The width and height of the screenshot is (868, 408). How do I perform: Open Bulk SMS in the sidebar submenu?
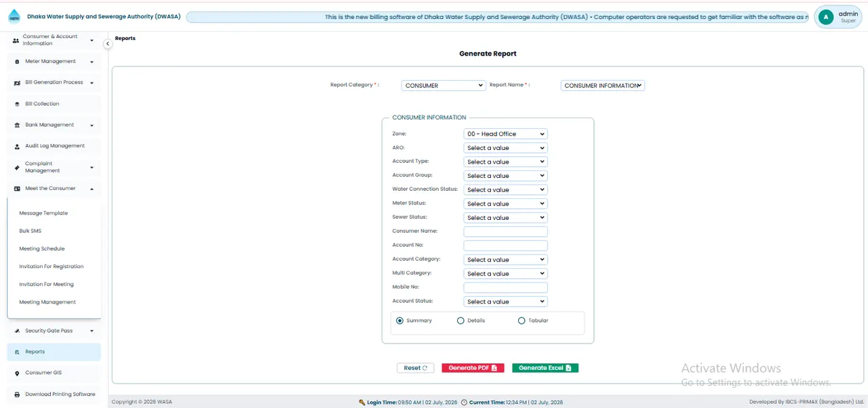tap(31, 231)
